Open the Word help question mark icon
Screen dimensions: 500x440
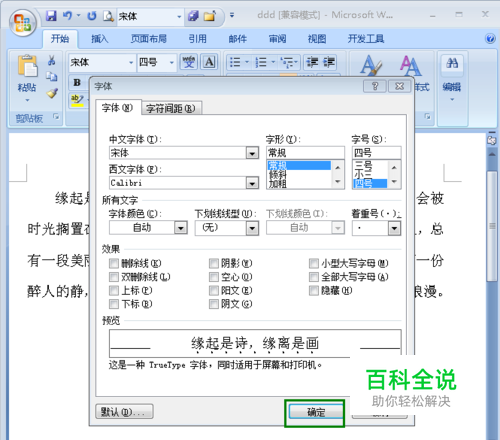coord(490,39)
